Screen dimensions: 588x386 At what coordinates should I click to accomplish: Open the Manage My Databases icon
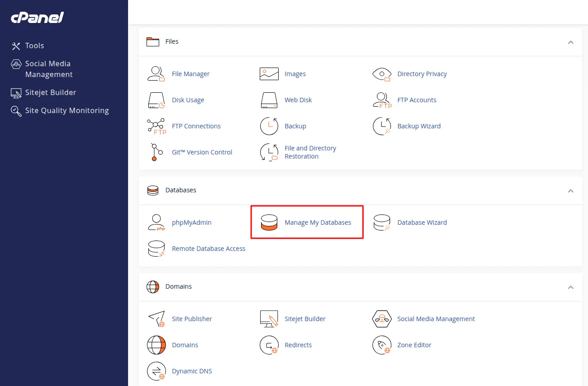[269, 223]
